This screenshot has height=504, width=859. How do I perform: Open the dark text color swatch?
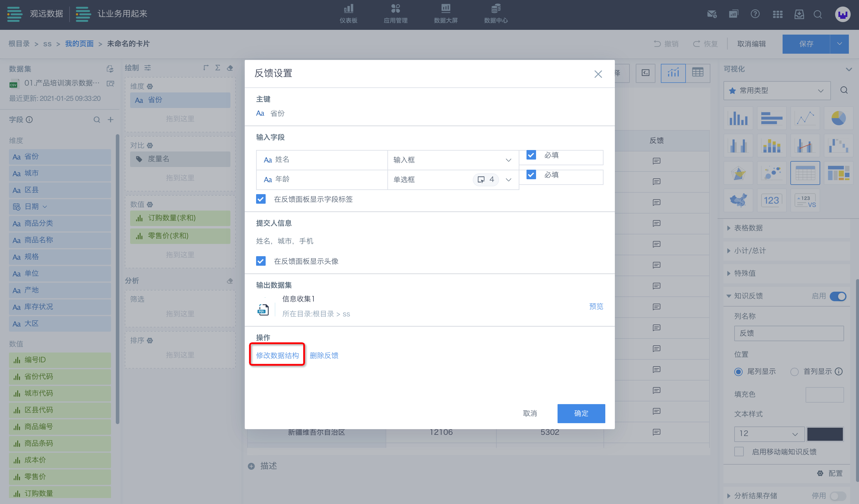pos(825,434)
